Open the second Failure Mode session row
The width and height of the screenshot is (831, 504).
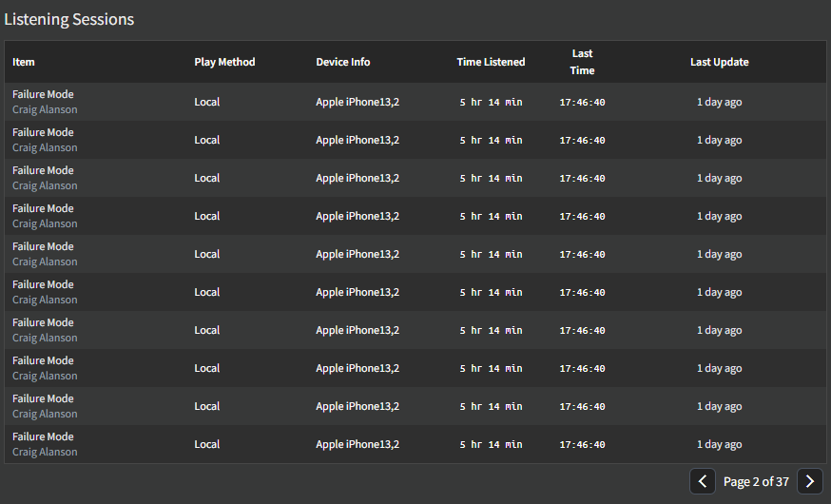[x=415, y=140]
